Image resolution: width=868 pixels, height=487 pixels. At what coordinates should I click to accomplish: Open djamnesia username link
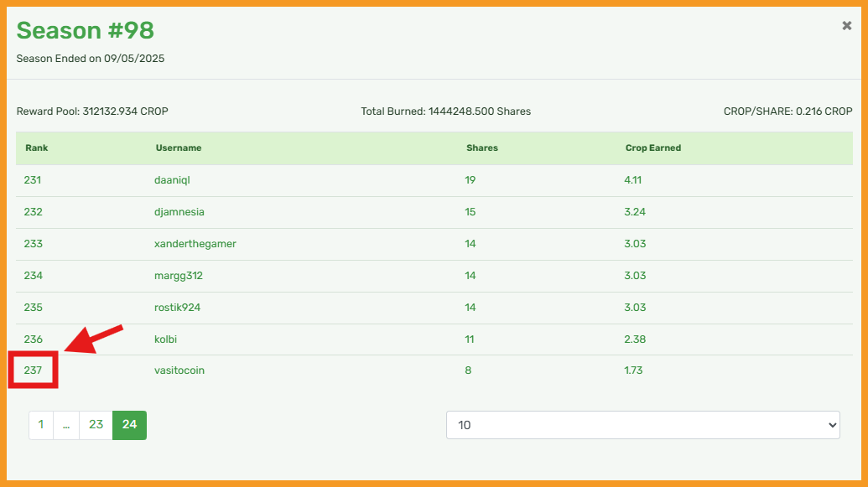point(179,212)
